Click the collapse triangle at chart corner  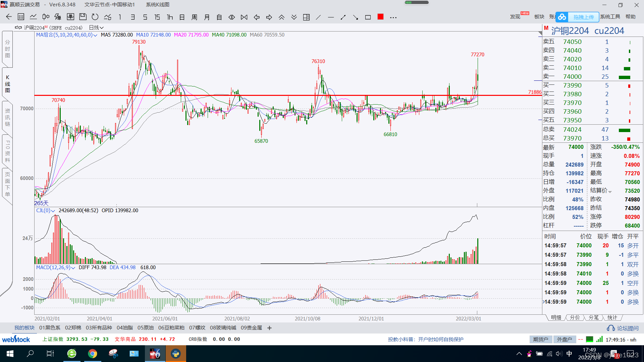(540, 34)
